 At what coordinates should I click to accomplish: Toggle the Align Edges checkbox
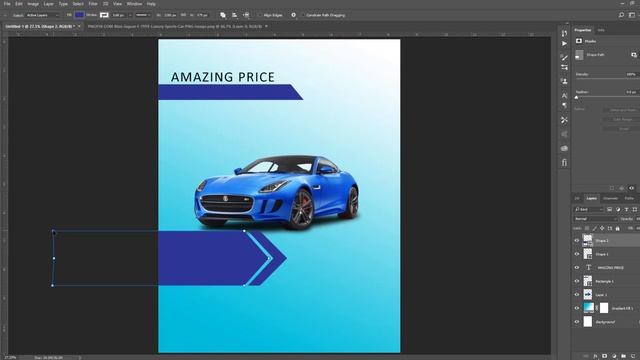tap(260, 15)
